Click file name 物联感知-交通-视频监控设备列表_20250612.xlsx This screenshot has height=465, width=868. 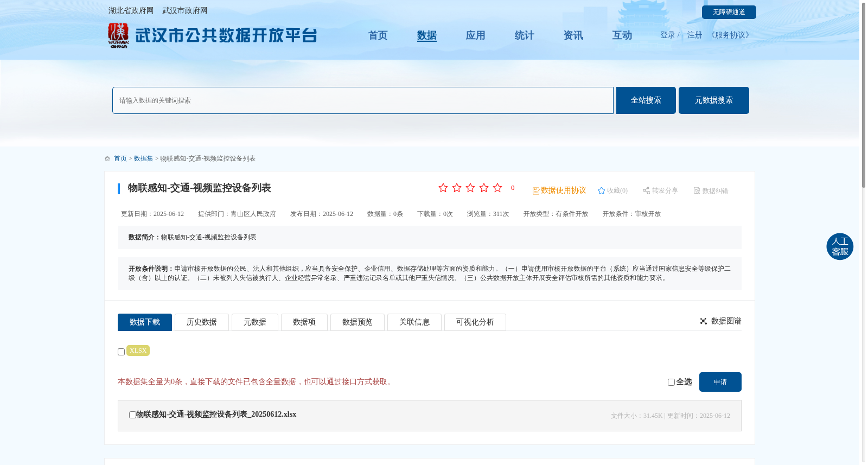pyautogui.click(x=216, y=415)
